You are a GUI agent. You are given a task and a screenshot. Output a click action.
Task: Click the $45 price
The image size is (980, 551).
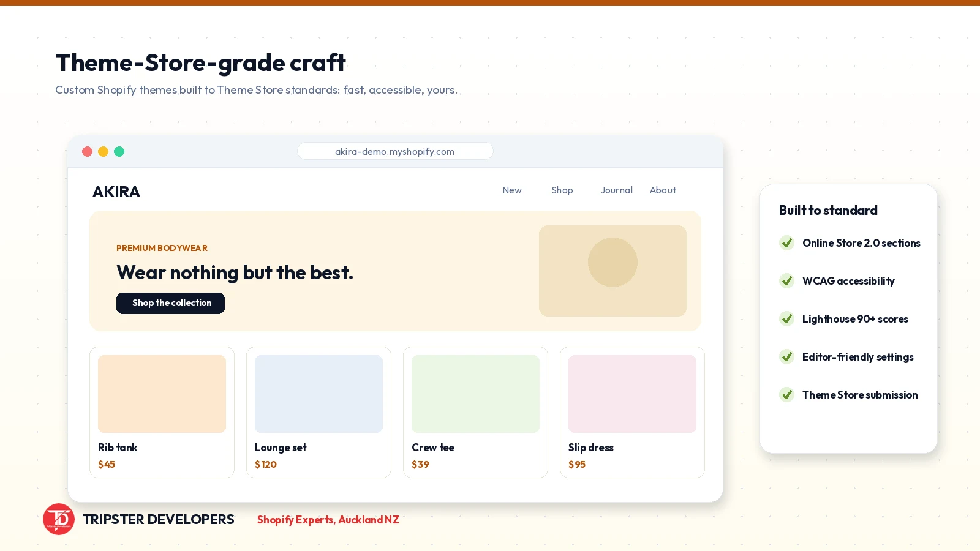107,465
